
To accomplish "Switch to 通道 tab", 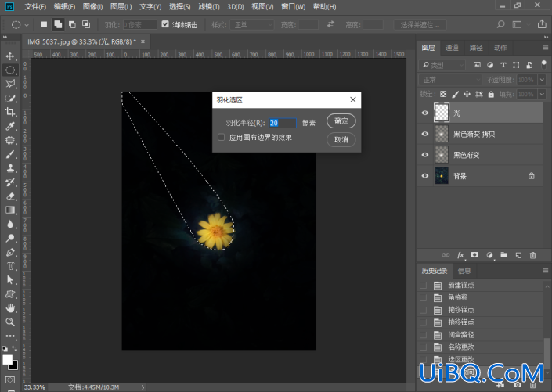I will (x=452, y=48).
